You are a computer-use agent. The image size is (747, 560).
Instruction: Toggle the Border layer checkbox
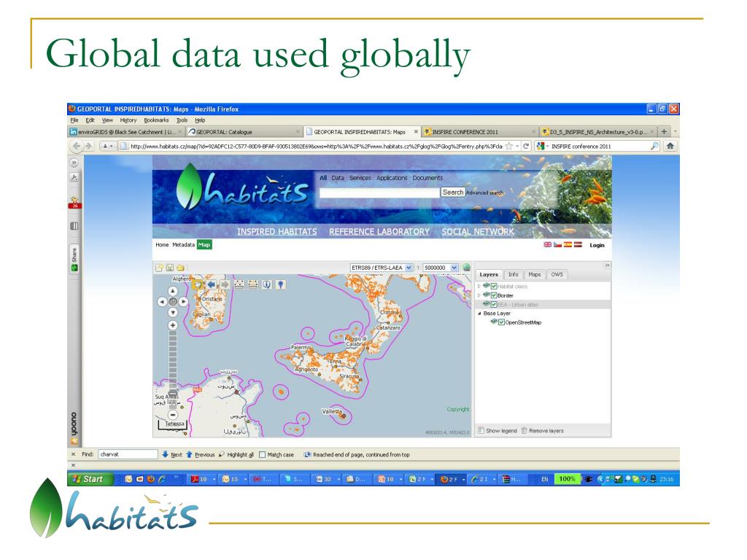coord(494,295)
